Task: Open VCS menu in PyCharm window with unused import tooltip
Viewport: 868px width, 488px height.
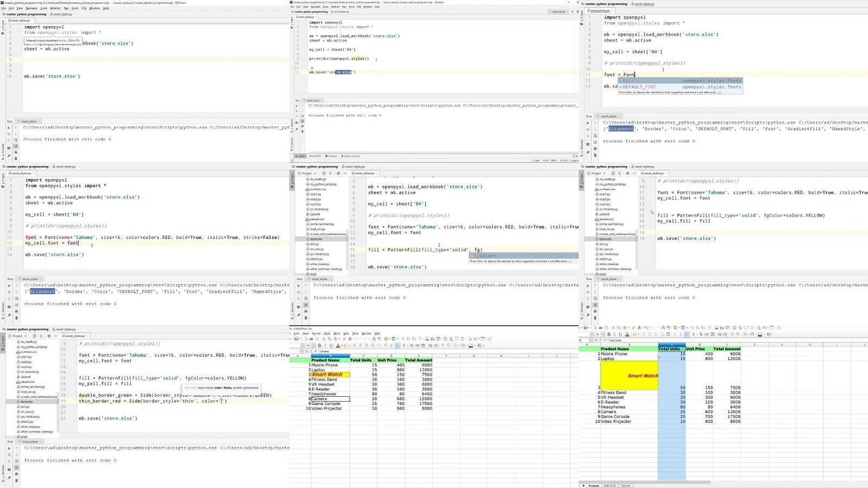Action: (84, 8)
